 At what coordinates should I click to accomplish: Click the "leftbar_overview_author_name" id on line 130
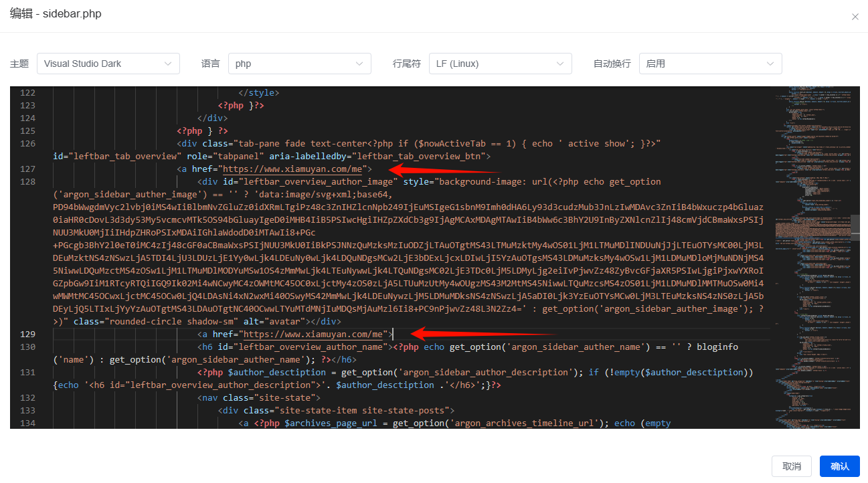[311, 347]
